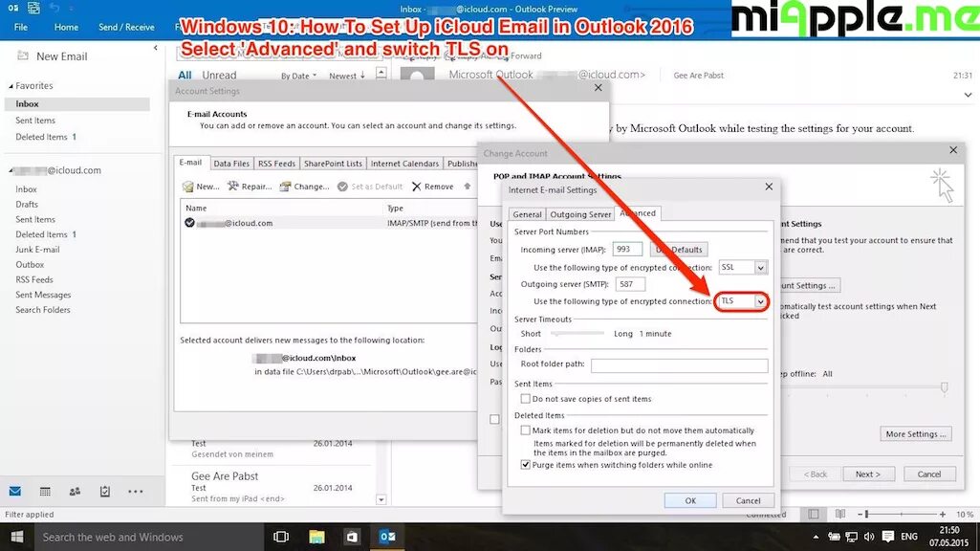
Task: Open the Home ribbon tab
Action: [66, 27]
